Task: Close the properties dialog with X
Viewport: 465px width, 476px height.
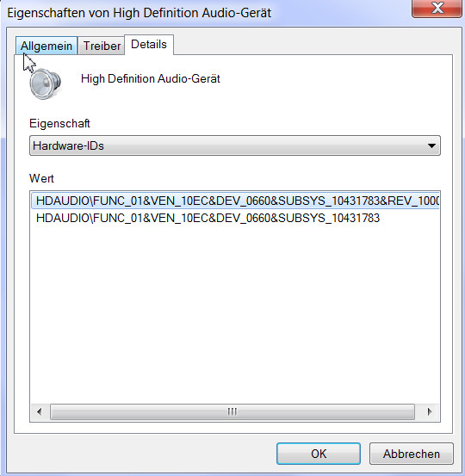Action: tap(437, 9)
